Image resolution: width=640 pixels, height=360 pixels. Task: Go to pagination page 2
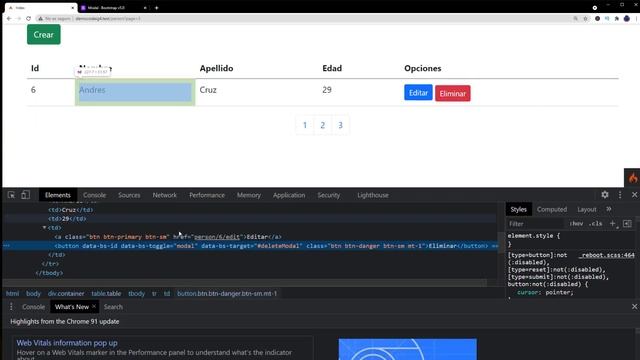[x=322, y=125]
